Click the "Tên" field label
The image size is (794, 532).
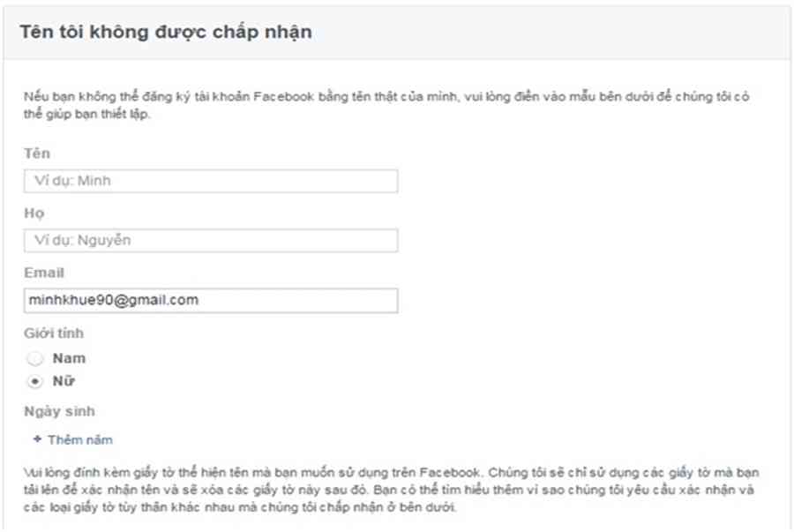tap(36, 154)
